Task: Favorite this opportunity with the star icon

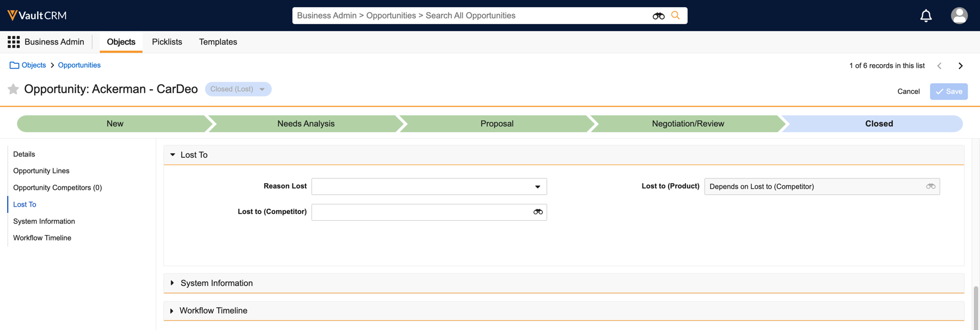Action: (x=13, y=89)
